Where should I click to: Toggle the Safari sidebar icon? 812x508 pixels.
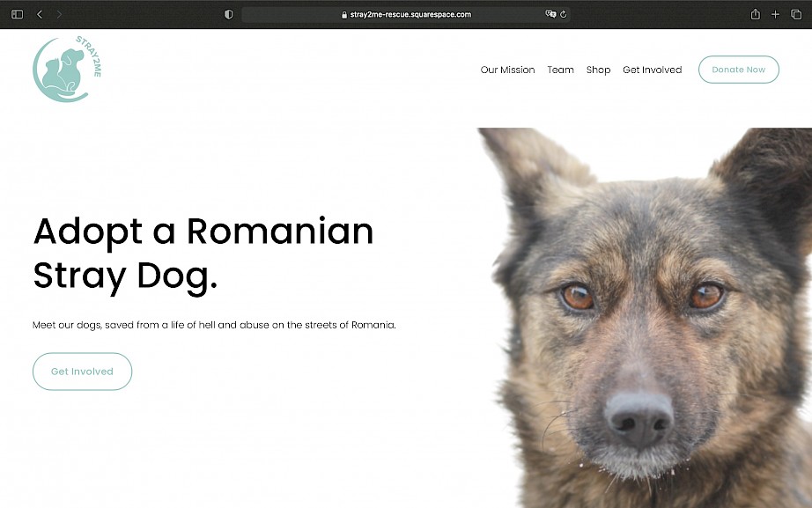pyautogui.click(x=17, y=14)
